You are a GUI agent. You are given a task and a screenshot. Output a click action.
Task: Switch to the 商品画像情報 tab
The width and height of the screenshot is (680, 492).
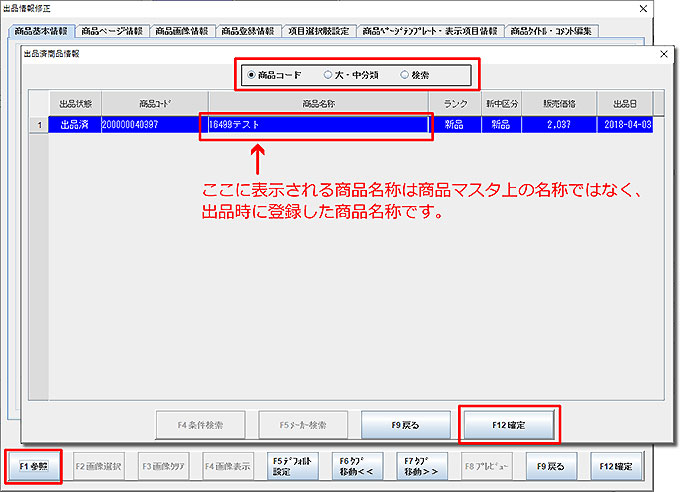click(182, 31)
